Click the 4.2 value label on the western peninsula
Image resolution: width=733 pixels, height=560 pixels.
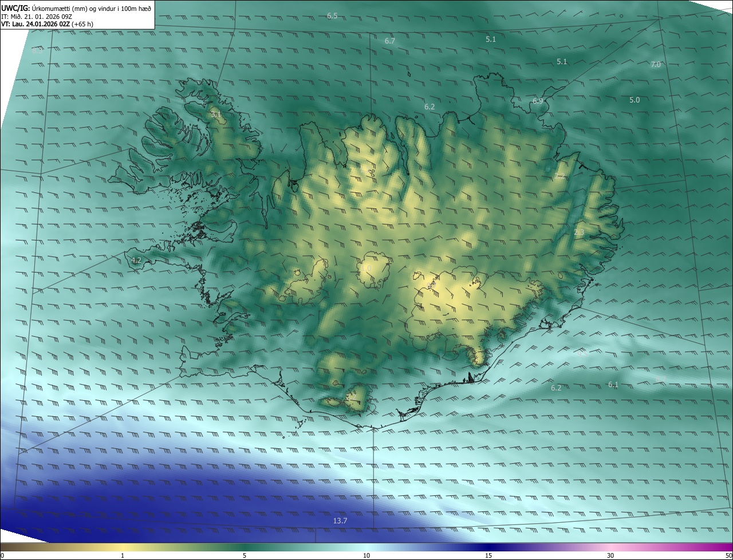tap(136, 261)
